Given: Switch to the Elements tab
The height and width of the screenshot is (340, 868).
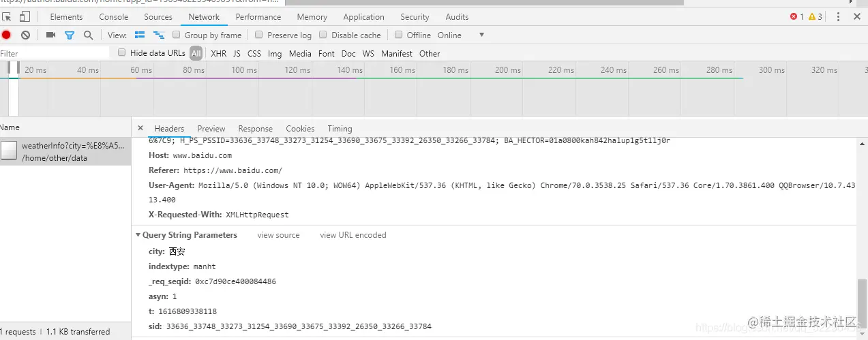Looking at the screenshot, I should [66, 17].
